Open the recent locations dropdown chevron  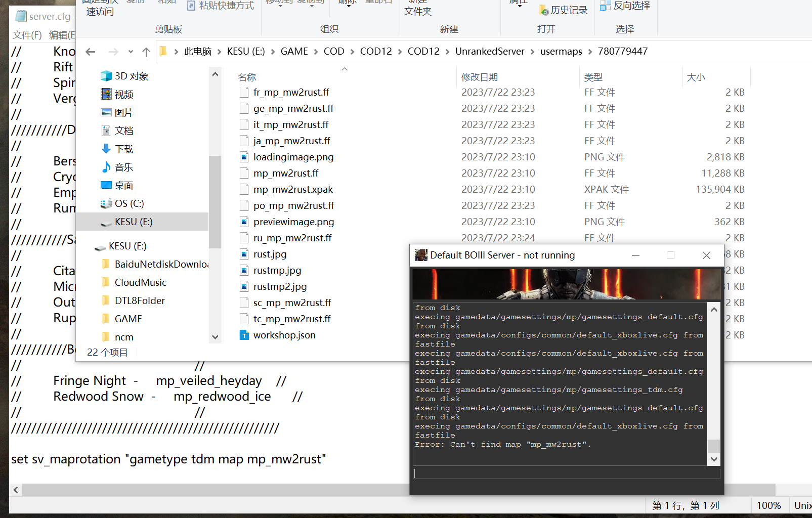pyautogui.click(x=131, y=52)
